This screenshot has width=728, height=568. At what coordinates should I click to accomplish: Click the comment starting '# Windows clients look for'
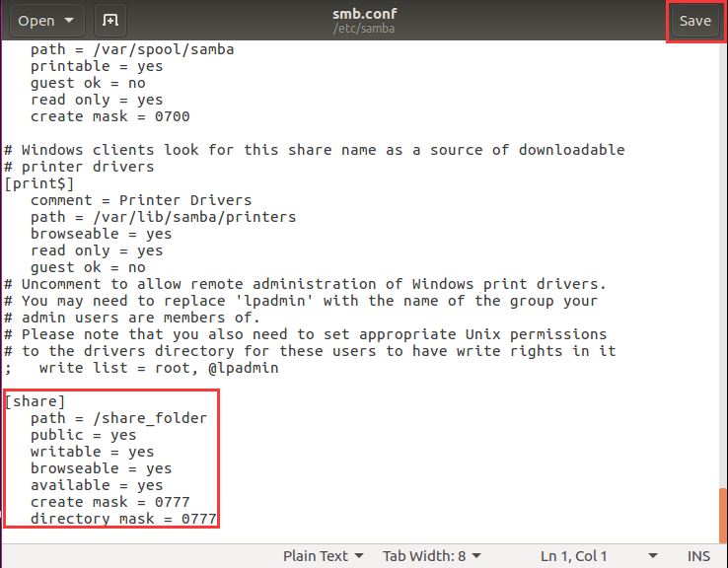pos(315,150)
